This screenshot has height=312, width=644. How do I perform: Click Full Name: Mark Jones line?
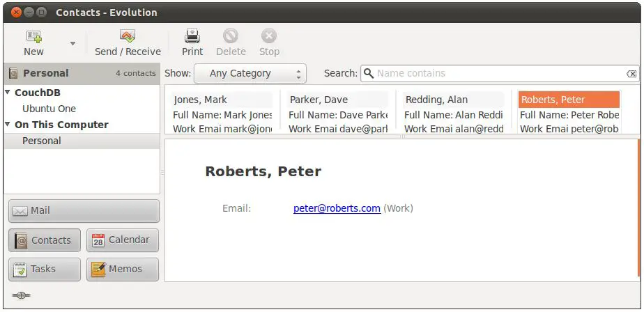(222, 115)
